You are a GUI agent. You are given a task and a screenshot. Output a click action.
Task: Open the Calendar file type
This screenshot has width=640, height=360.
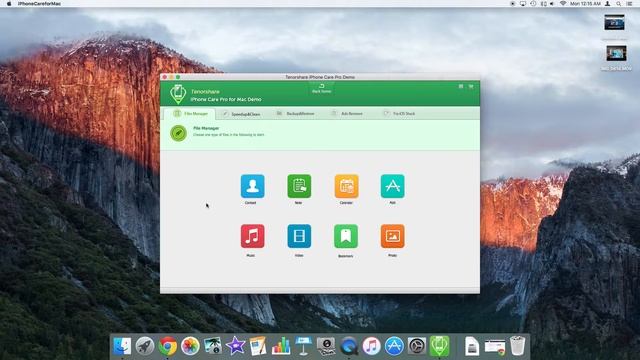(346, 186)
